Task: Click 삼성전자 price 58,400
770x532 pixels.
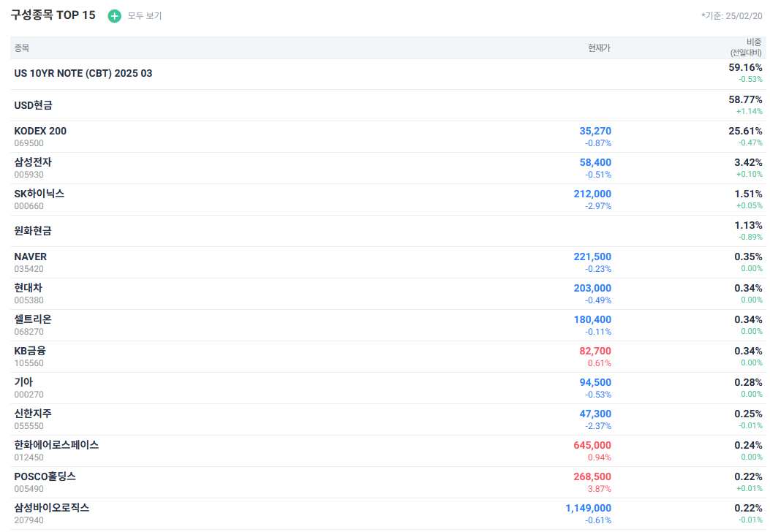Action: click(595, 162)
